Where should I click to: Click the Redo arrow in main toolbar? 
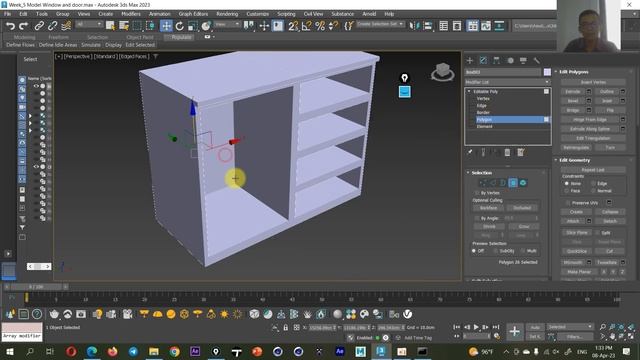[24, 26]
